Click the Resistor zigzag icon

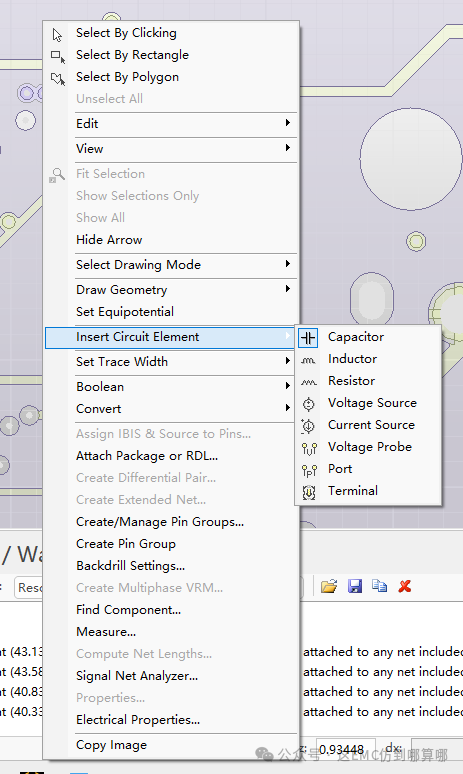coord(309,382)
